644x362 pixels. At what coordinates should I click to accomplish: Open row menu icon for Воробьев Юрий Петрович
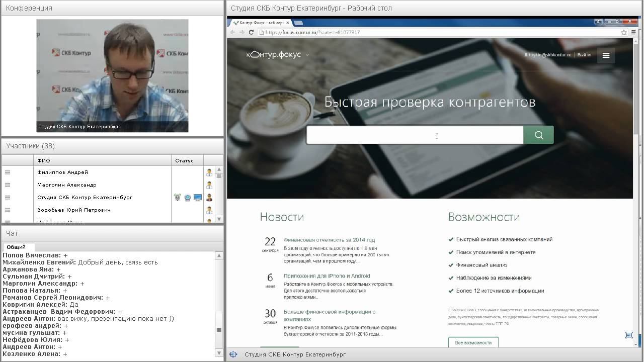click(8, 210)
